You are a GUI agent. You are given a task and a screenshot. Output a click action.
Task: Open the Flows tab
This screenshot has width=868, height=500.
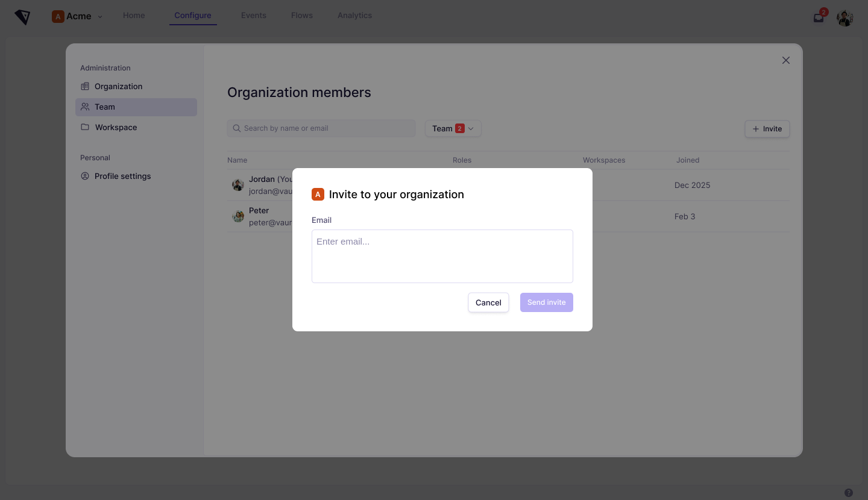pyautogui.click(x=302, y=15)
